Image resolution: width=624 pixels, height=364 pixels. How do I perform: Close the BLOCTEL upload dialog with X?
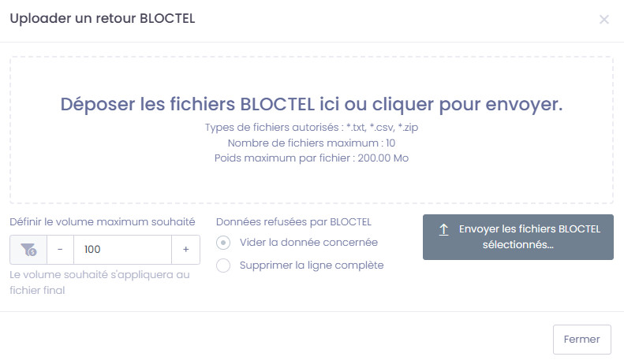coord(604,20)
